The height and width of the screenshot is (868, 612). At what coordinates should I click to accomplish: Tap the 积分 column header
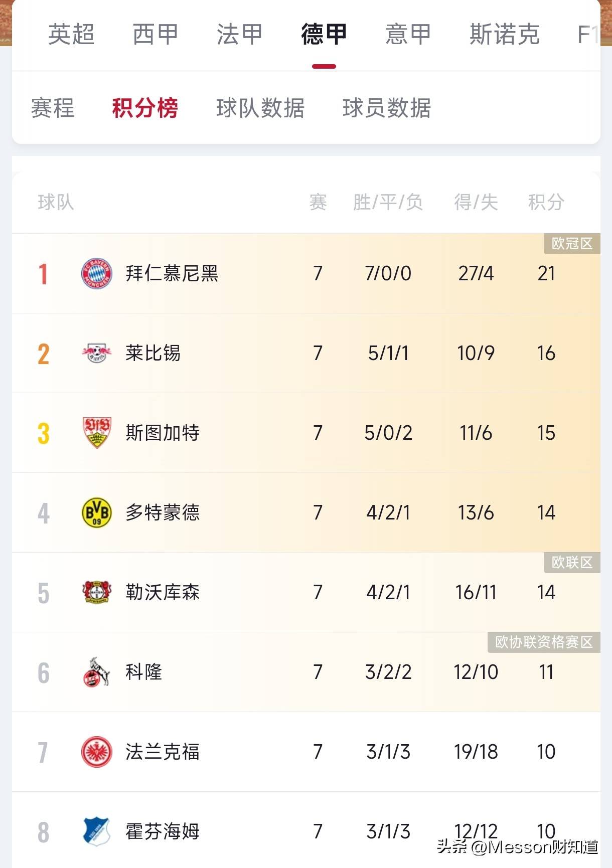[x=546, y=202]
